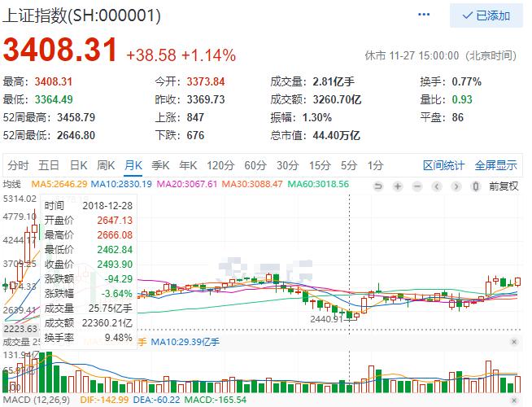The width and height of the screenshot is (532, 407).
Task: Click the 昨收 value 3369.73
Action: tap(206, 99)
